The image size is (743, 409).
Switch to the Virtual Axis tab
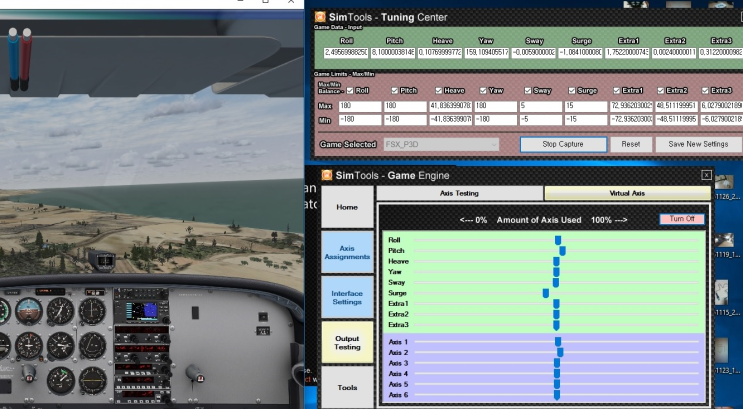pyautogui.click(x=627, y=193)
